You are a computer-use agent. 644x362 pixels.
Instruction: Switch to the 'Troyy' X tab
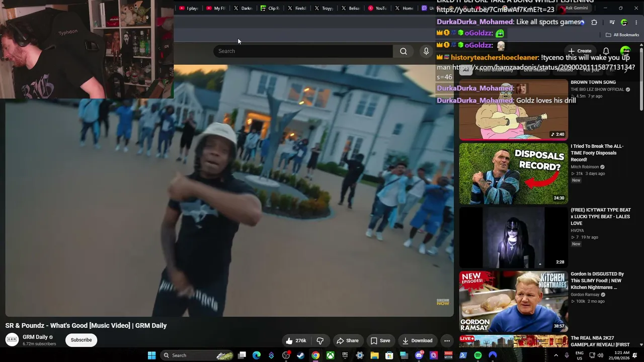[x=324, y=8]
